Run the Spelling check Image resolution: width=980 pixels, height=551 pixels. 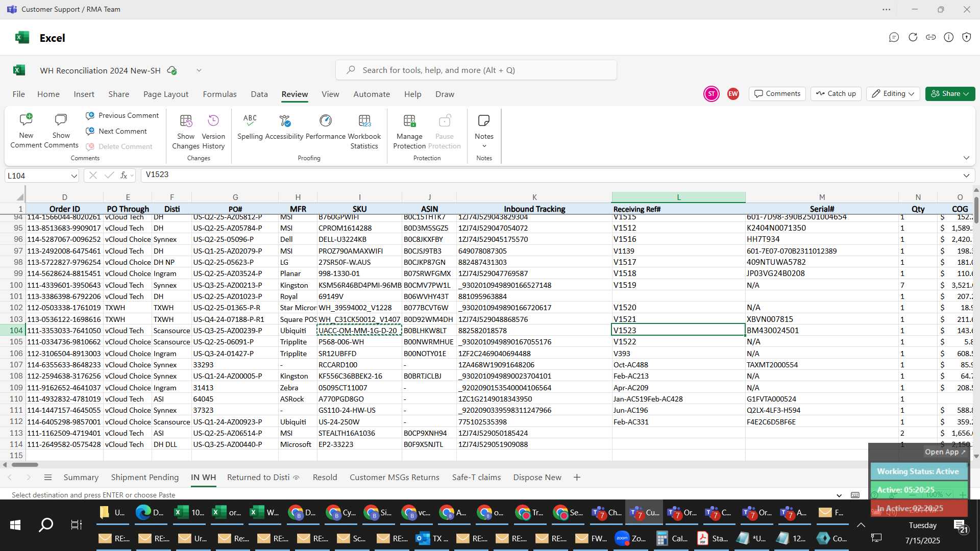pos(250,127)
